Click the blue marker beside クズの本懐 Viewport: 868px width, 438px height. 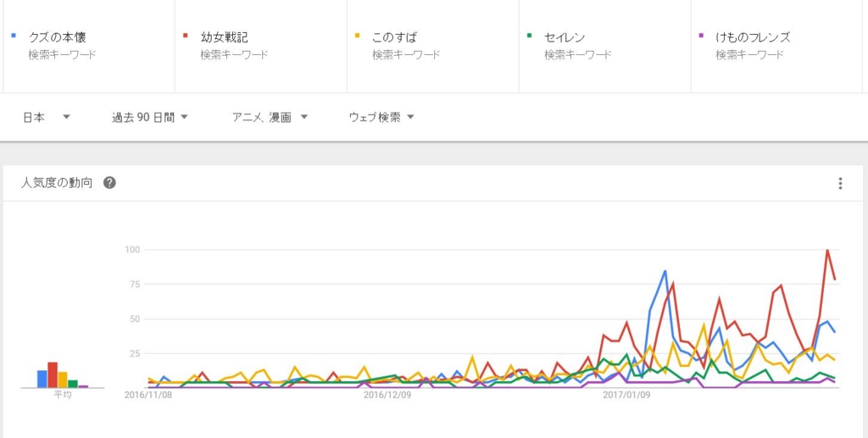tap(14, 36)
